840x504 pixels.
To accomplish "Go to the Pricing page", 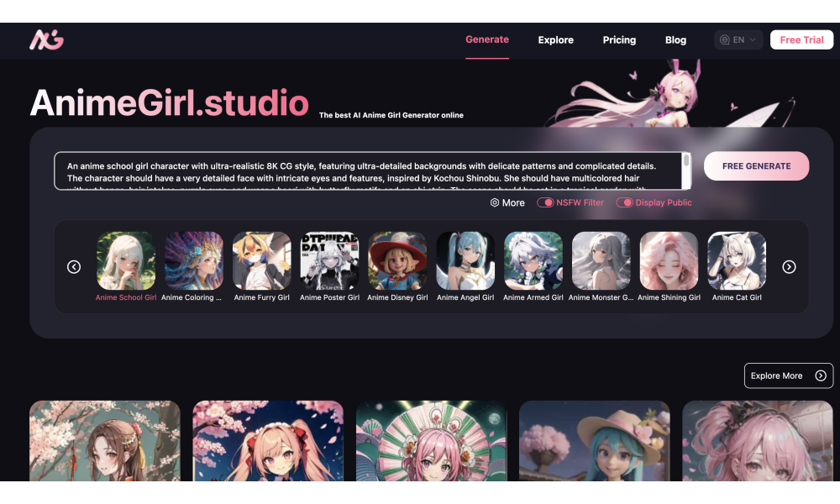I will tap(619, 40).
